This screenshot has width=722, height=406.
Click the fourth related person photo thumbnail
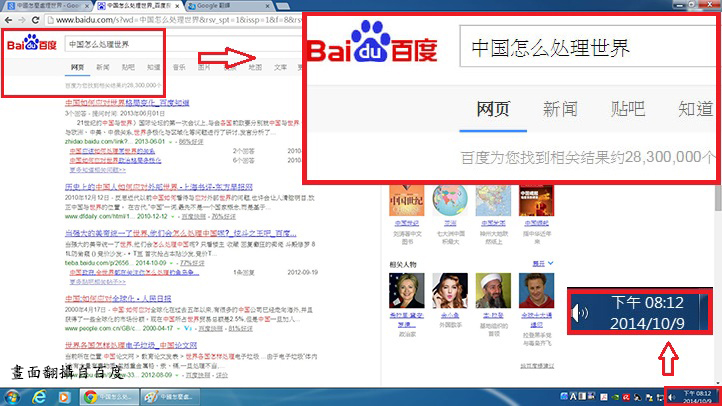pos(536,290)
